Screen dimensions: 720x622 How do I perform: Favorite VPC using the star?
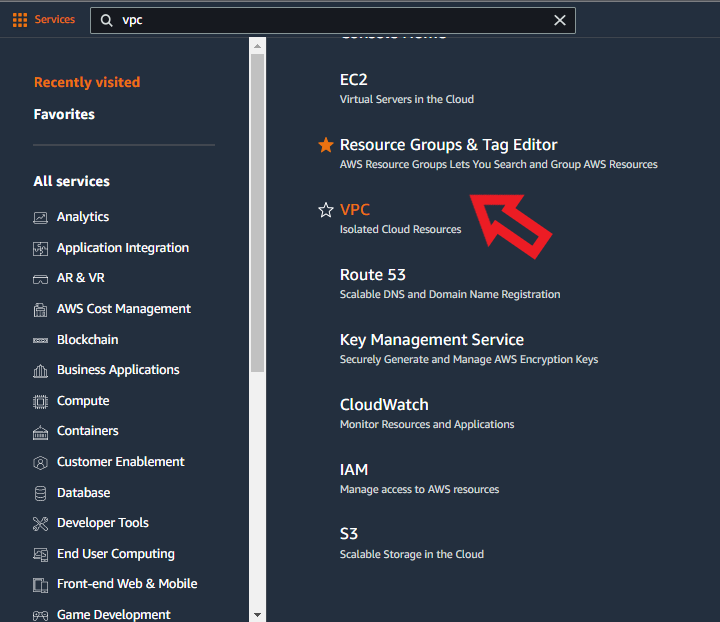click(325, 210)
